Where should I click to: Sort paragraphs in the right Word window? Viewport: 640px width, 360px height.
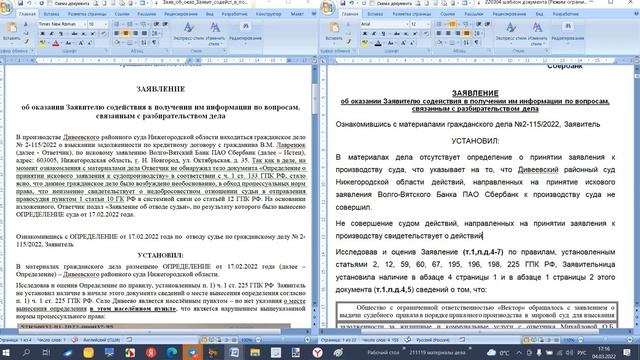click(466, 42)
